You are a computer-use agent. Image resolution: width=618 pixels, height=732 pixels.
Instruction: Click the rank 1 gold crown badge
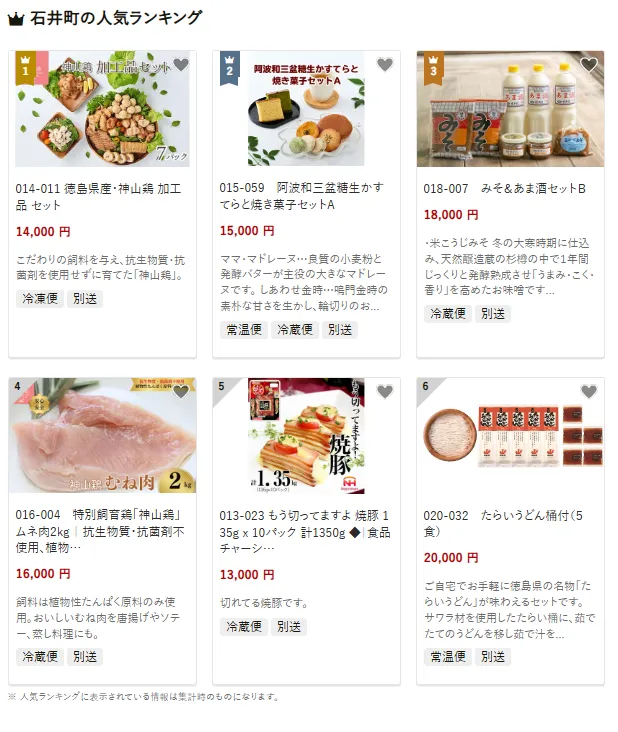[25, 67]
